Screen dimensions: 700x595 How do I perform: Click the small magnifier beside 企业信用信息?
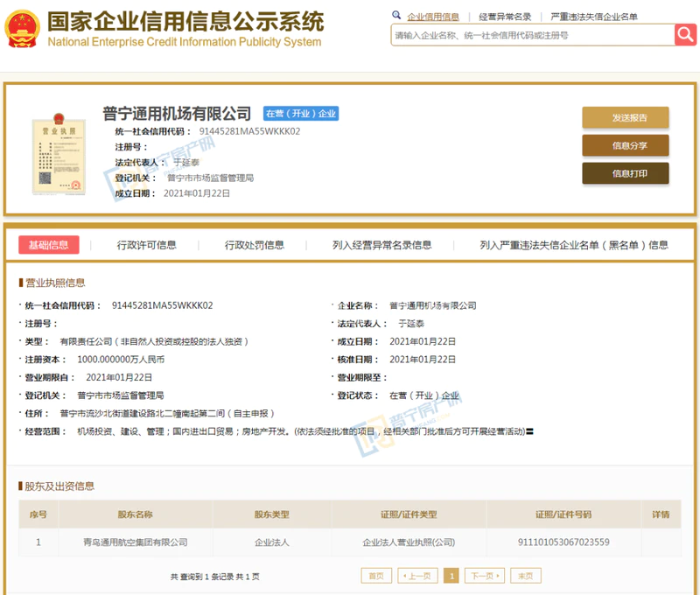[x=397, y=16]
